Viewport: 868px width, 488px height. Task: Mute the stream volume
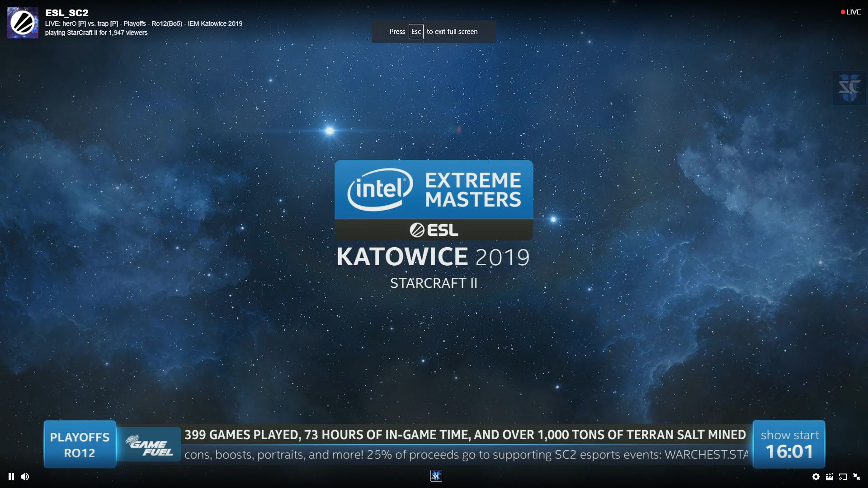(x=25, y=477)
